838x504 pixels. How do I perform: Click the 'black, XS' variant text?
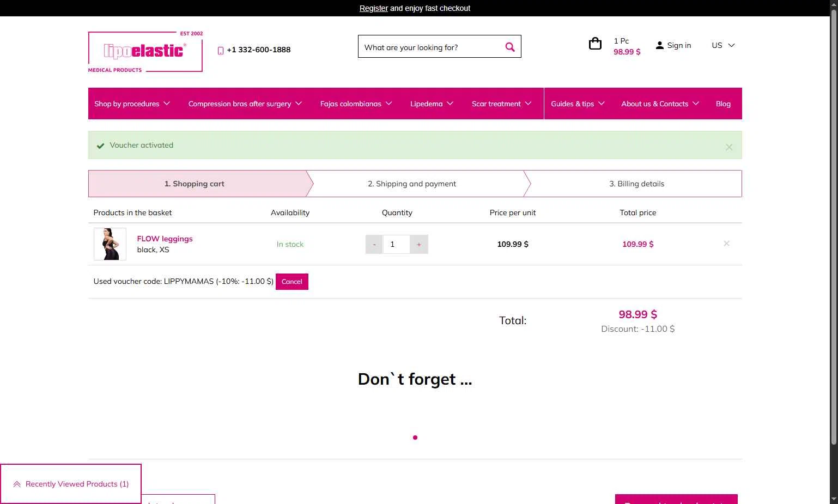coord(153,250)
